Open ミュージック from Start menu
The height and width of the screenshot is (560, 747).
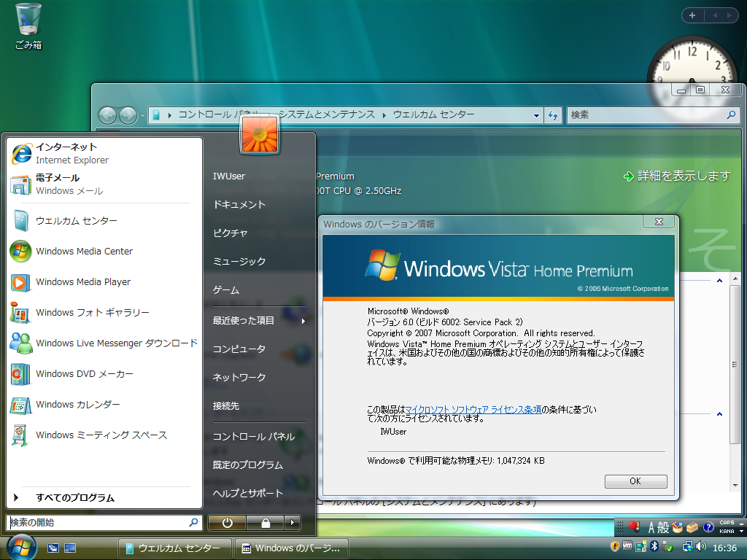pos(260,262)
